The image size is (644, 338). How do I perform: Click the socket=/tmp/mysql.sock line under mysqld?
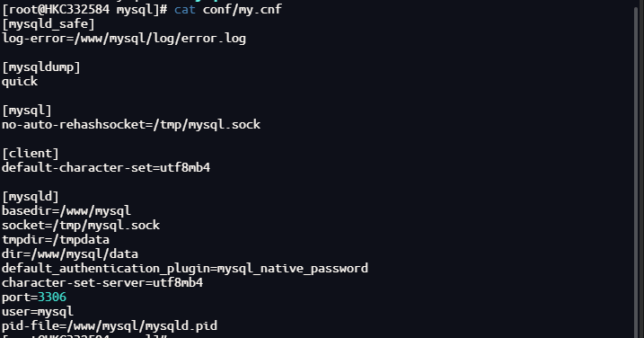(81, 226)
